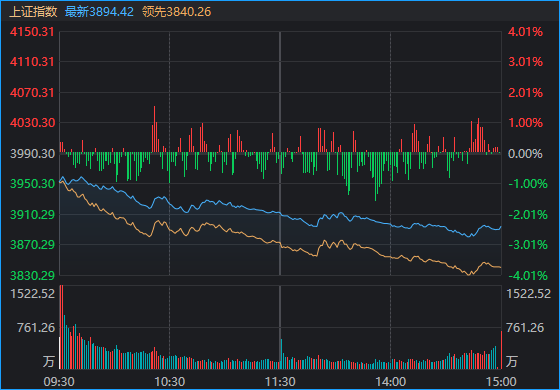The height and width of the screenshot is (390, 560).
Task: Click the 14:00 time axis marker
Action: 390,382
